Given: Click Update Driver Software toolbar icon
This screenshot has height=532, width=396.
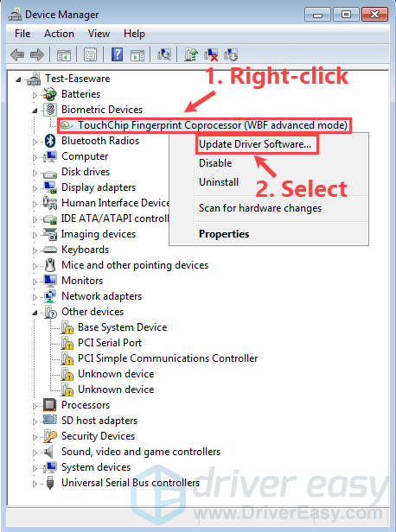Looking at the screenshot, I should (x=191, y=54).
